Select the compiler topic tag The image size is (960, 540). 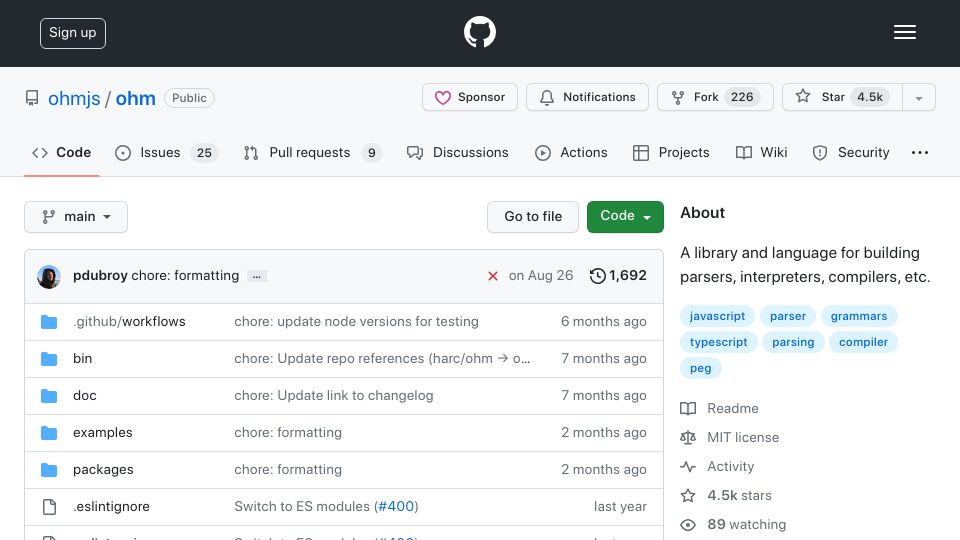coord(863,342)
